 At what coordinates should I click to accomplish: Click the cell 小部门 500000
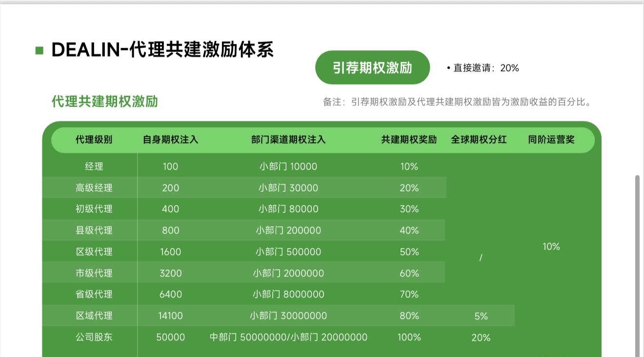288,252
